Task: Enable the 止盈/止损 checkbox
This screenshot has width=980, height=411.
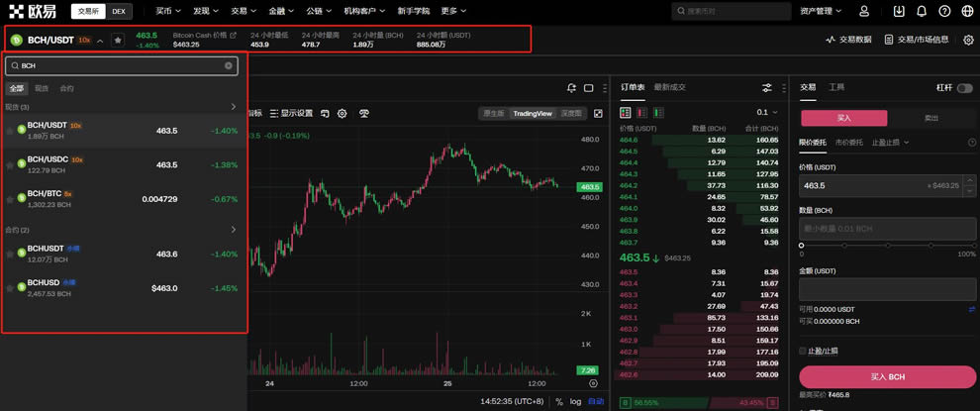Action: 803,351
